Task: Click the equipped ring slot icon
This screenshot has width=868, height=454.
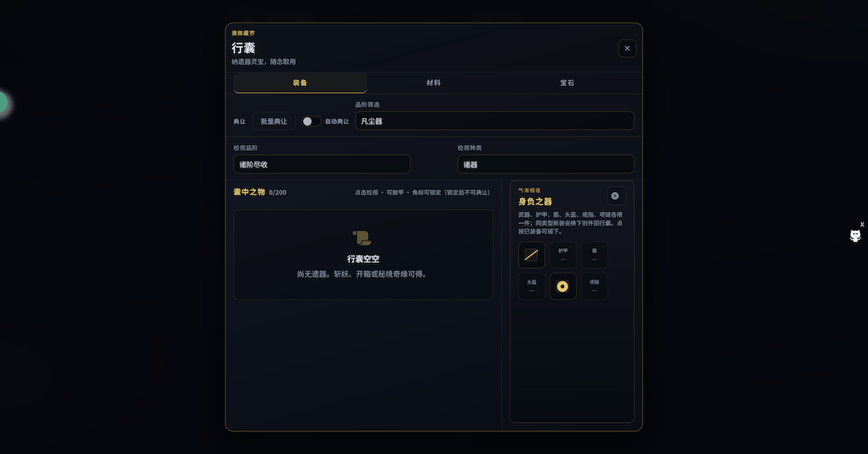Action: pyautogui.click(x=562, y=286)
